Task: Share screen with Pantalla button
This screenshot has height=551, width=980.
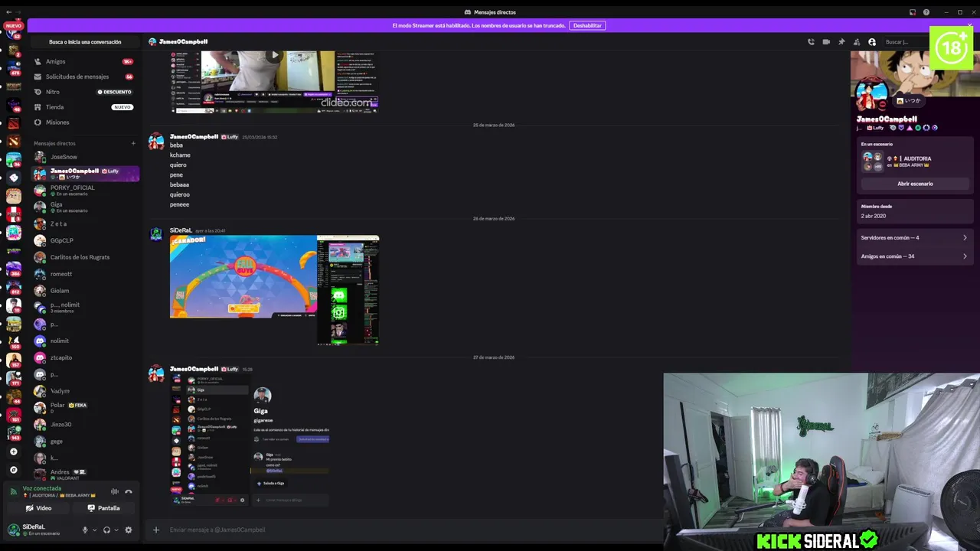Action: 104,508
